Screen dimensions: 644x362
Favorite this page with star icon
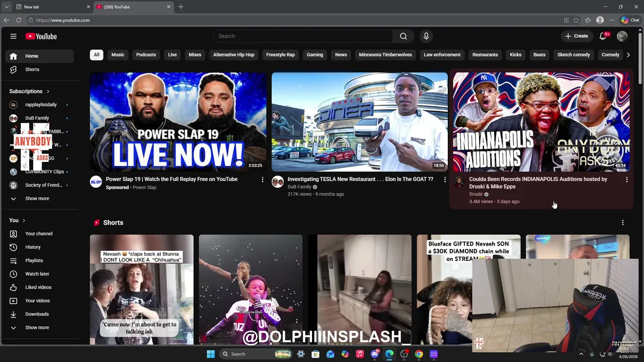576,20
